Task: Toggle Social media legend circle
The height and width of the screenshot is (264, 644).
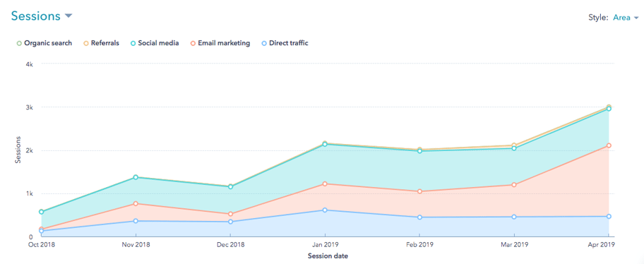Action: click(x=132, y=43)
